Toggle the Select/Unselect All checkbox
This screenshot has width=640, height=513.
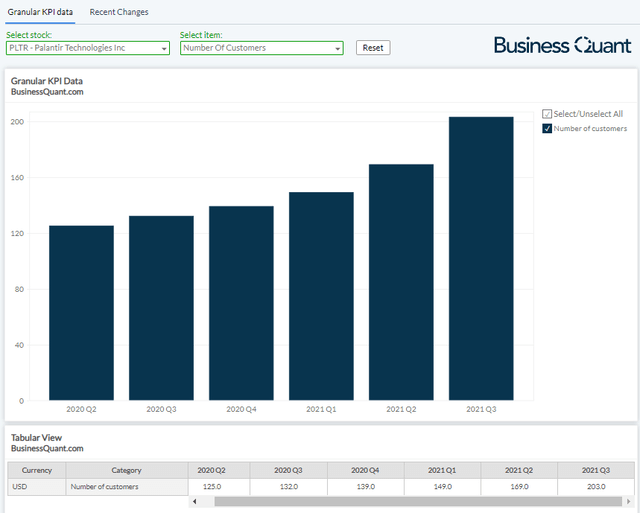coord(547,114)
